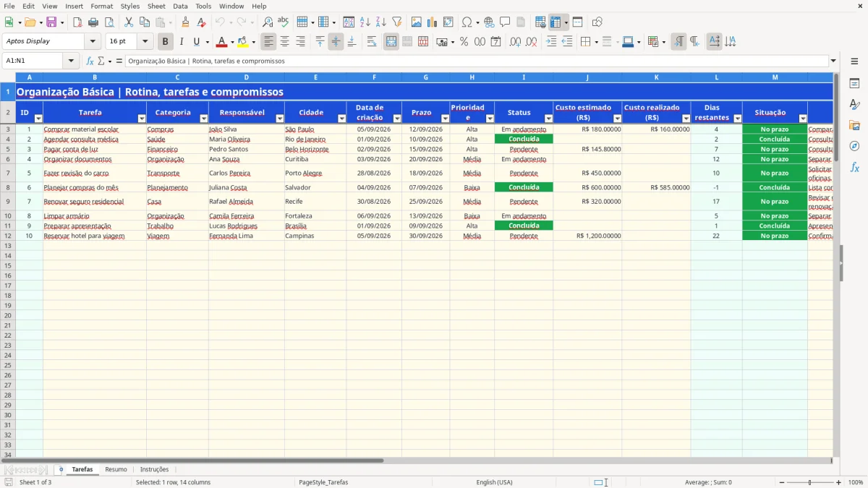The width and height of the screenshot is (868, 488).
Task: Click the AutoFilter funnel icon
Action: (397, 22)
